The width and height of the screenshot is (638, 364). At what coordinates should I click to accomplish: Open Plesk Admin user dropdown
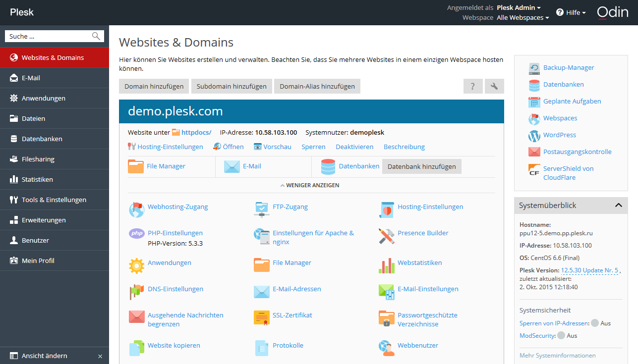[x=519, y=7]
